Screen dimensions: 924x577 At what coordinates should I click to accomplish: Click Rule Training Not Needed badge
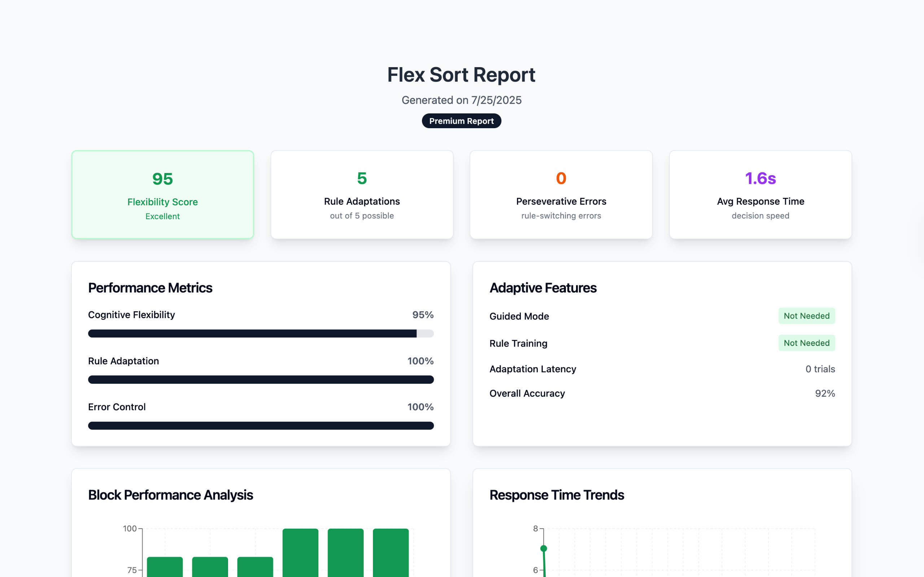(806, 343)
